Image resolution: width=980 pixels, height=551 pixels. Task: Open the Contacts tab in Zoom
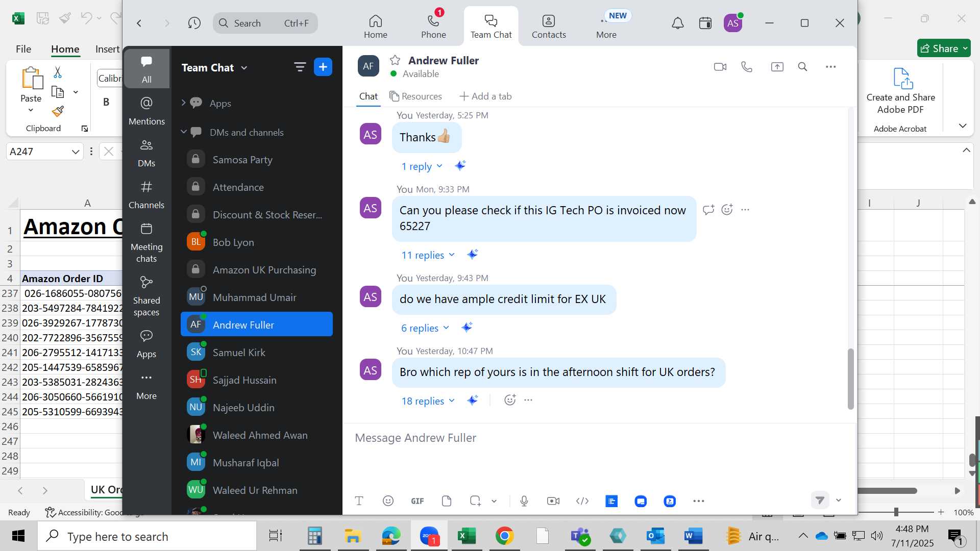[549, 27]
